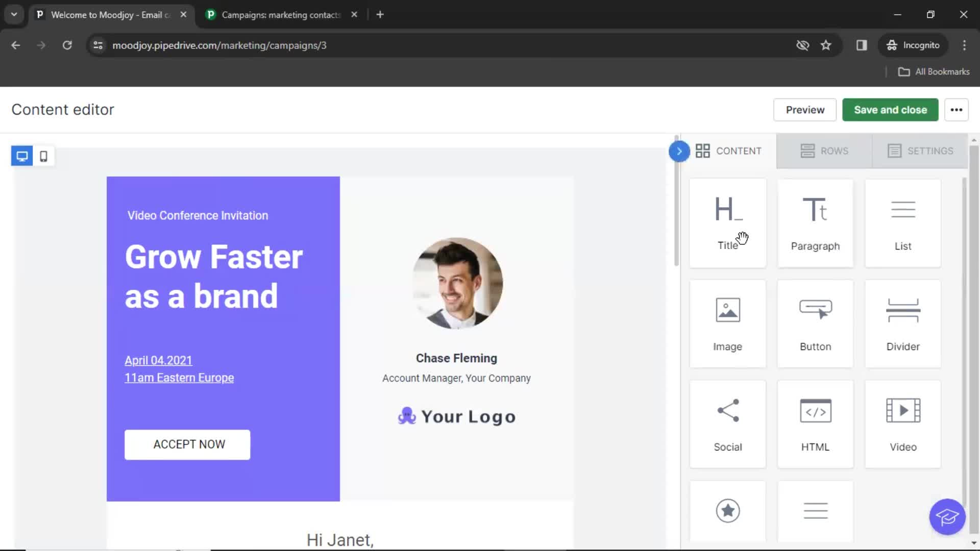Image resolution: width=980 pixels, height=551 pixels.
Task: Switch to the ROWS panel tab
Action: click(824, 151)
